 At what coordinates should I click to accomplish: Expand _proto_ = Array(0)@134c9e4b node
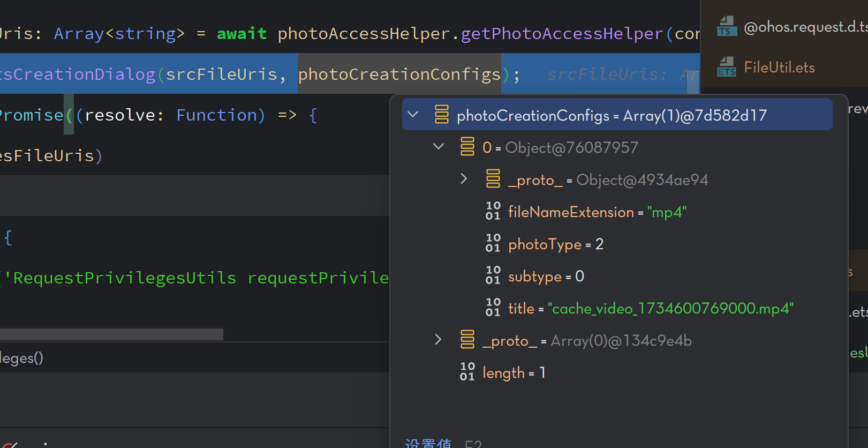pos(438,339)
